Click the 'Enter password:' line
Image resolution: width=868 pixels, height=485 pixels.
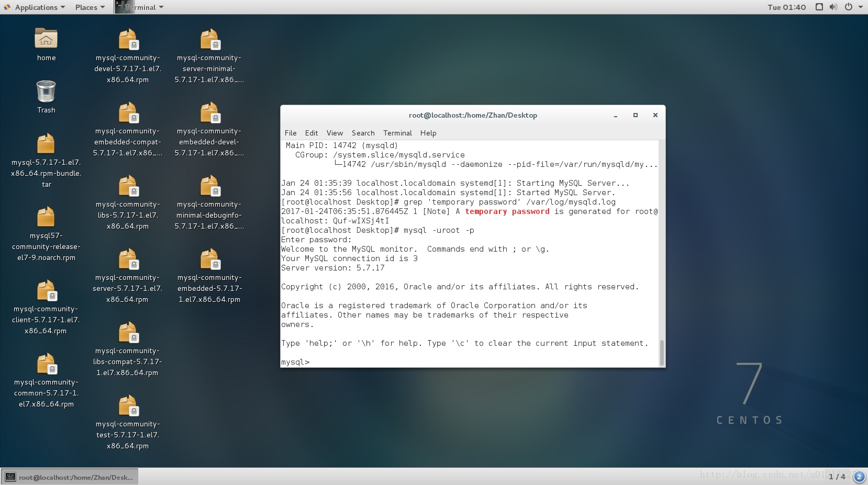(x=316, y=240)
